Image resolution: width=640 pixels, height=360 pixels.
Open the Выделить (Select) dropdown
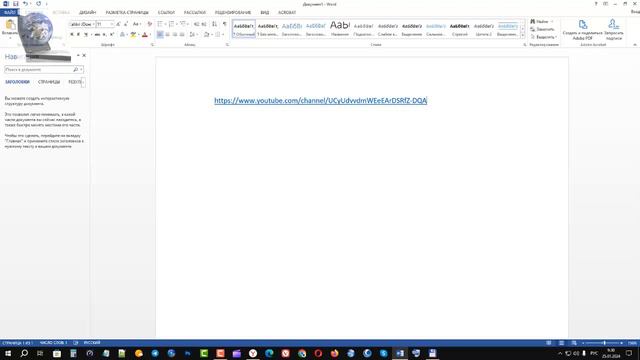click(x=543, y=37)
